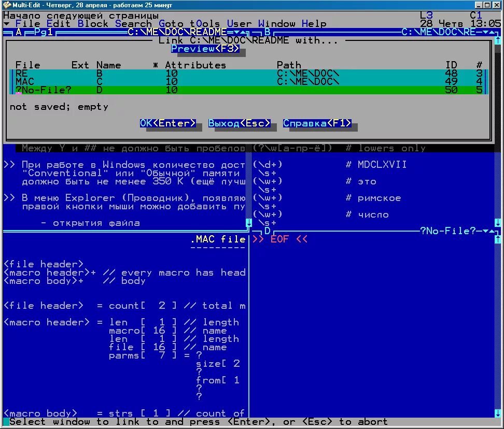Open the User menu
504x429 pixels.
click(x=239, y=24)
